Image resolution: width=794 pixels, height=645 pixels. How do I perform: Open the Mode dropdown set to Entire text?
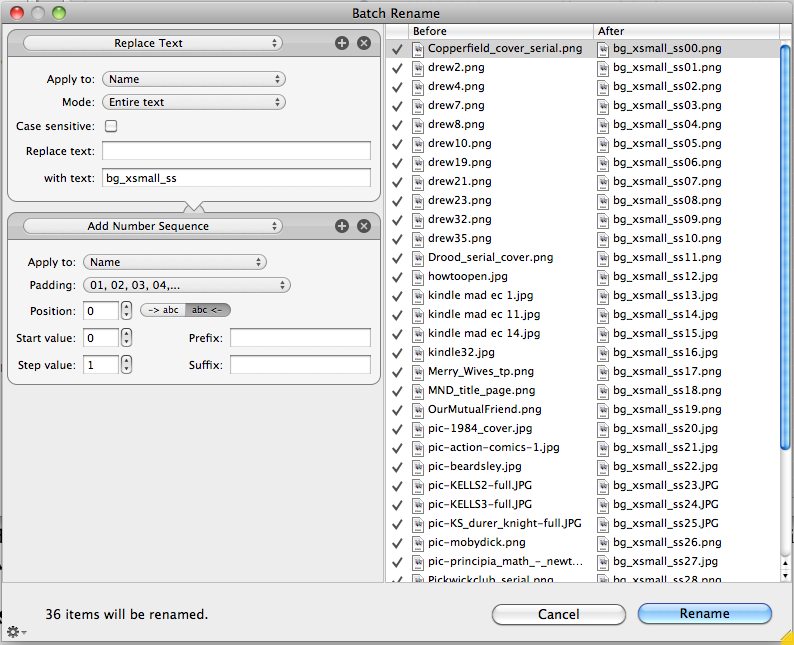(x=194, y=102)
